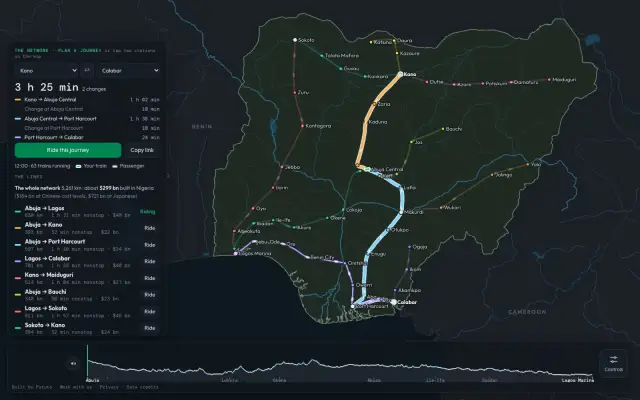The width and height of the screenshot is (640, 400).
Task: Click the Potiskum station marker
Action: pyautogui.click(x=482, y=84)
